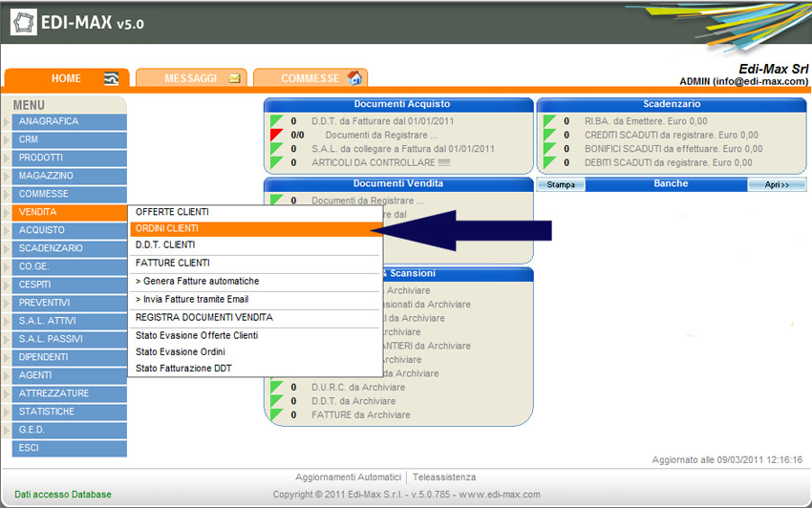
Task: Click the envelope icon on the MESSAGGI tab
Action: (x=234, y=78)
